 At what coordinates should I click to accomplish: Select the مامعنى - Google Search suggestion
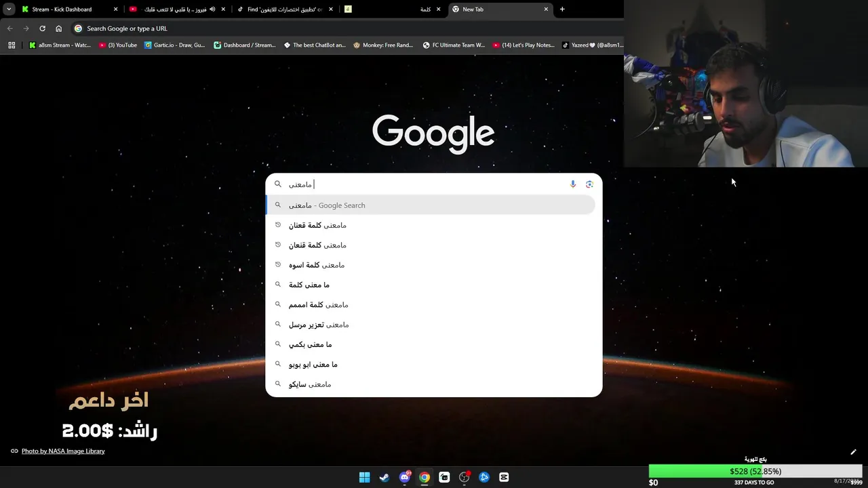[x=431, y=205]
